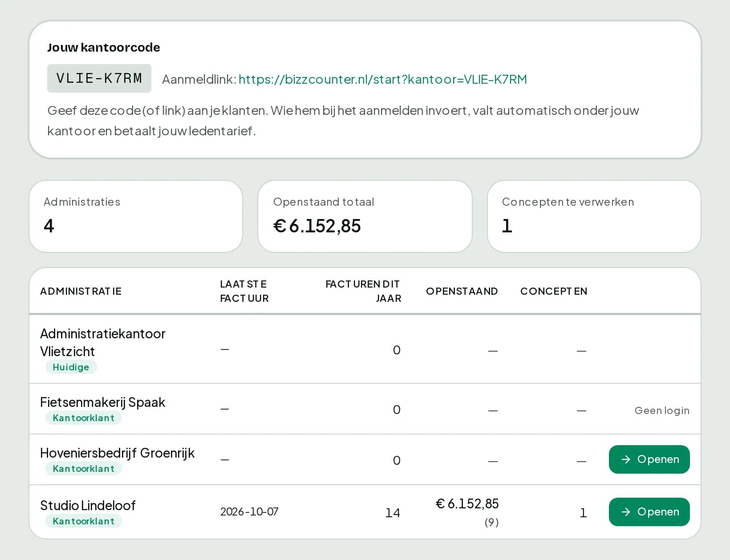
Task: Click the (9) count under outstanding amount
Action: pos(491,522)
